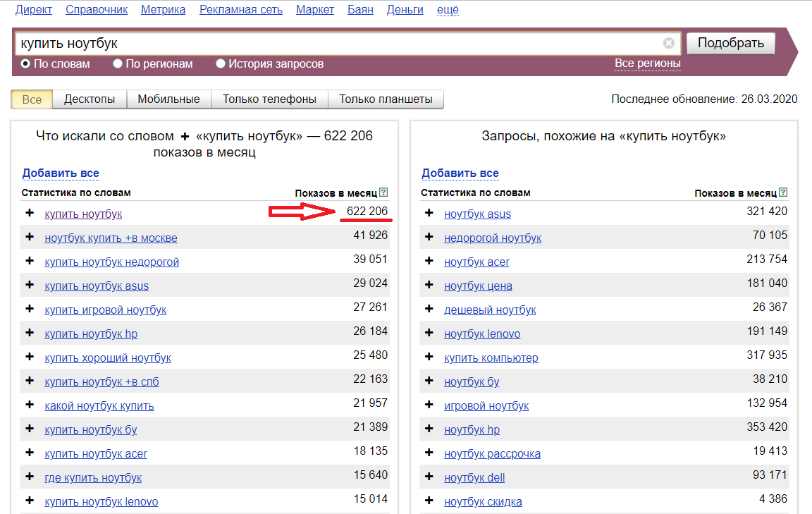This screenshot has width=812, height=514.
Task: Select the История запросов radio button
Action: coord(221,63)
